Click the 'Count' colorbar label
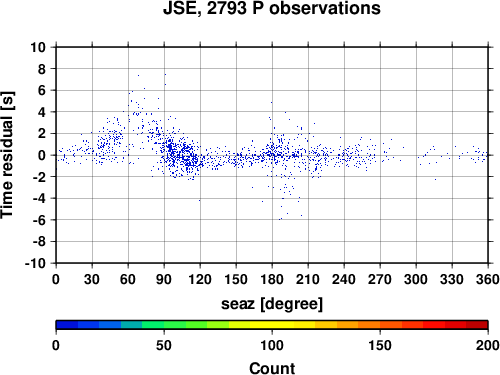Viewport: 500px width, 375px height. pos(272,368)
